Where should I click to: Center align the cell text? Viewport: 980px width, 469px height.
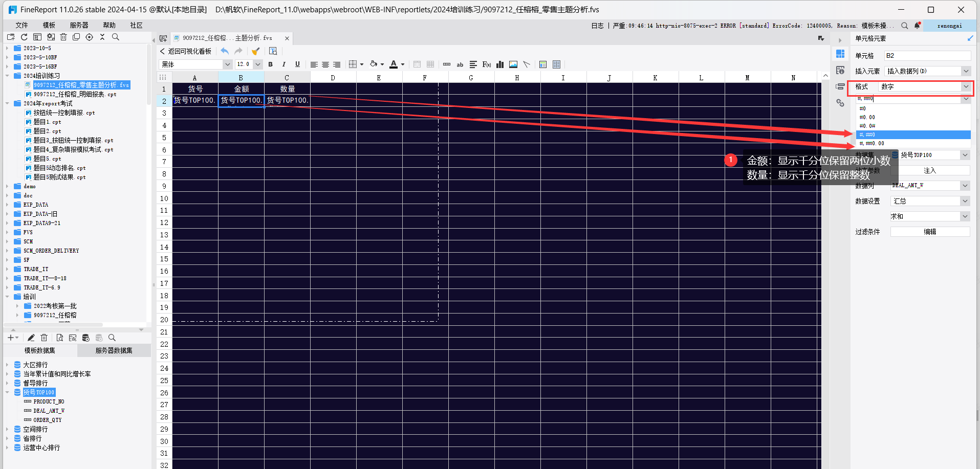[x=325, y=64]
